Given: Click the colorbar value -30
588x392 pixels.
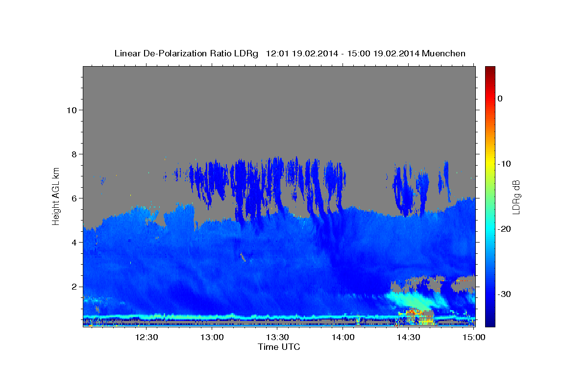Looking at the screenshot, I should pyautogui.click(x=504, y=294).
